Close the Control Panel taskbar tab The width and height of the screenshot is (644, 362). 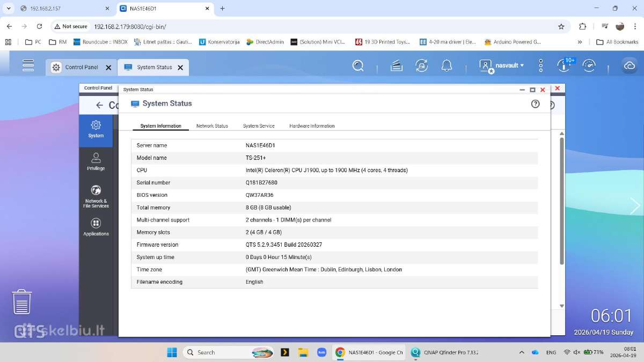click(108, 68)
